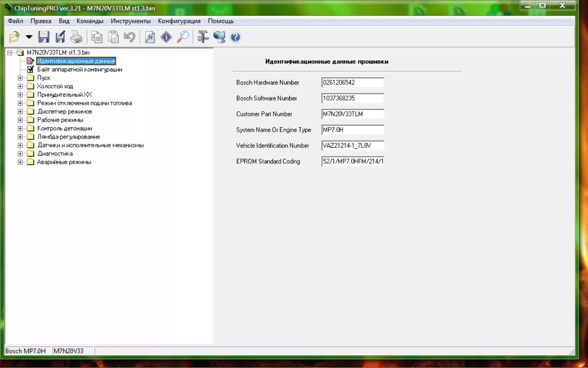Open the Инструменты menu
This screenshot has width=588, height=368.
131,21
